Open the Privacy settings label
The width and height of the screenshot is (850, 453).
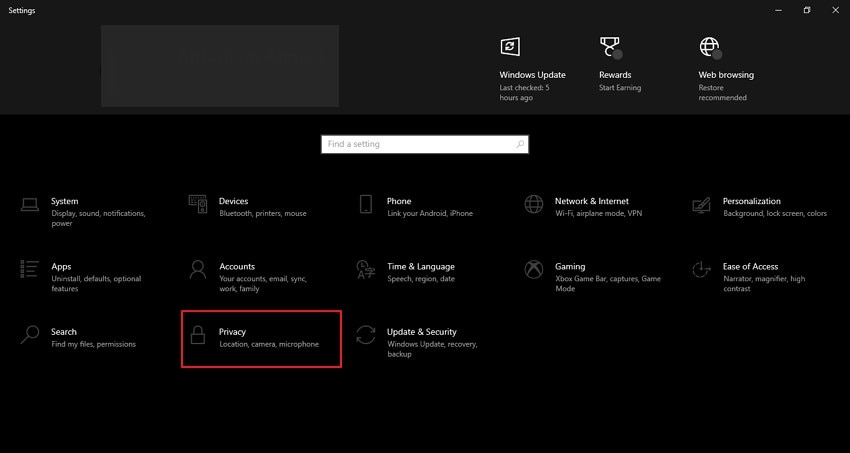click(x=233, y=332)
